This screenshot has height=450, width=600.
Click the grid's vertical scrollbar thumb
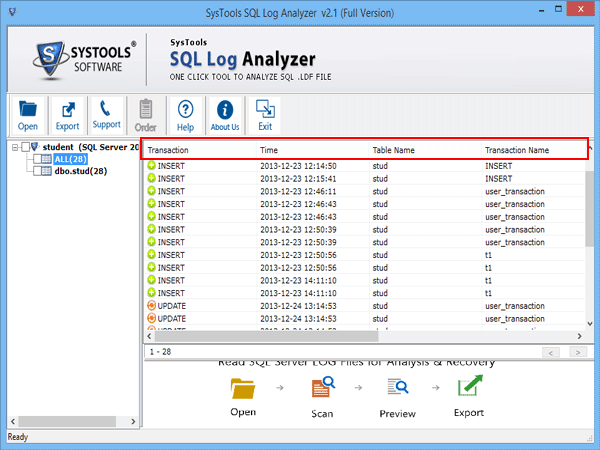pos(589,209)
